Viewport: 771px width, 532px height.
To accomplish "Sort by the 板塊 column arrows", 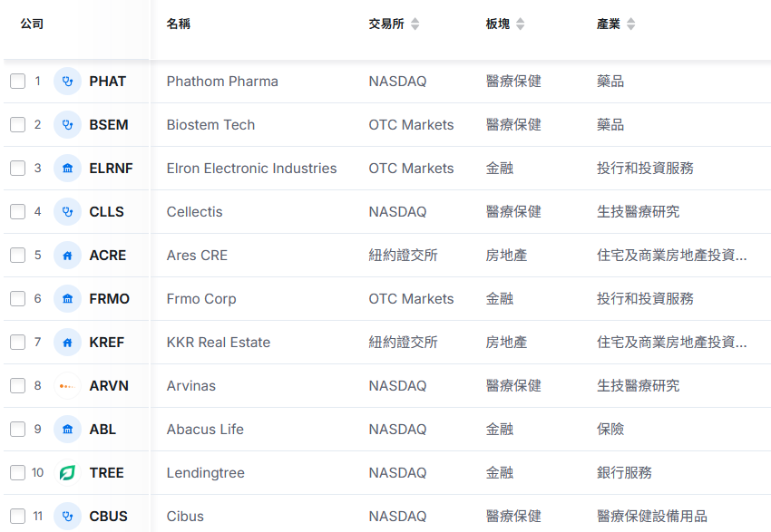I will (521, 24).
